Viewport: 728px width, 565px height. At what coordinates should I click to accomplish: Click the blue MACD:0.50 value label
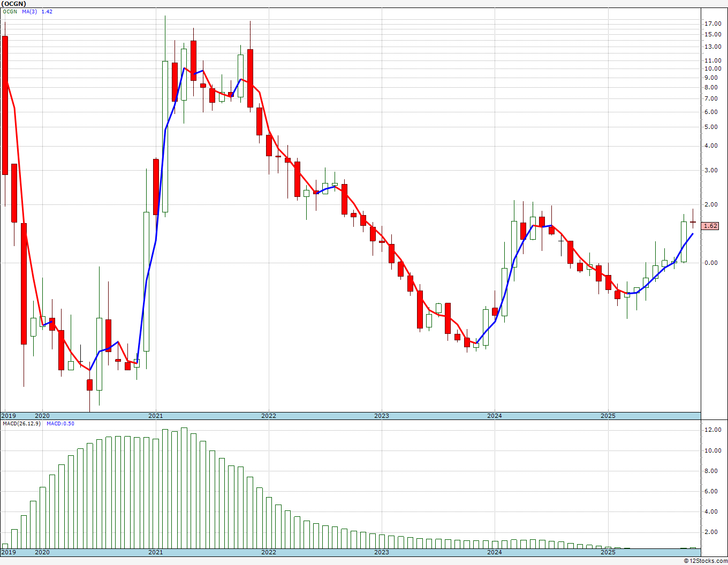click(x=60, y=424)
